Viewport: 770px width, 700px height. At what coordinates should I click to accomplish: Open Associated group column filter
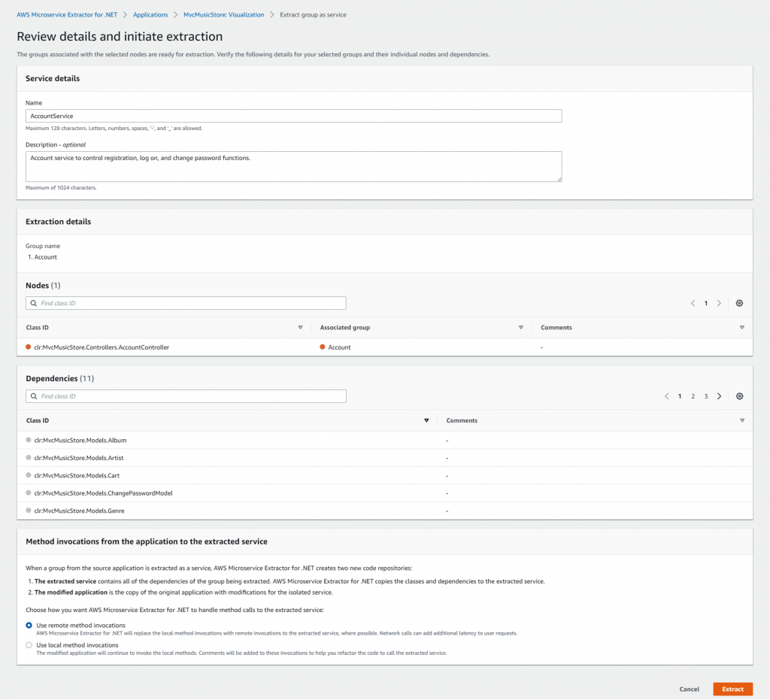520,327
